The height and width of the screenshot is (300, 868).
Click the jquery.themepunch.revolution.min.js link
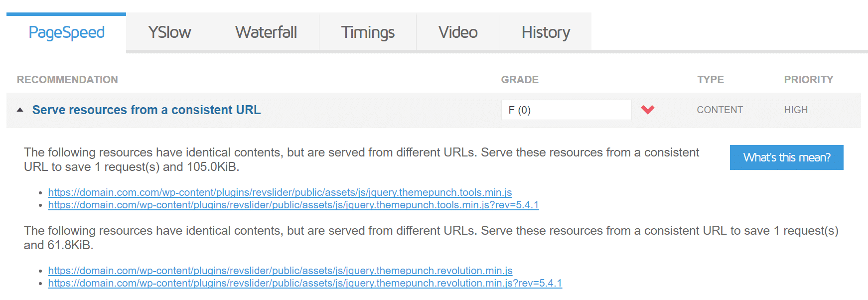pyautogui.click(x=280, y=271)
